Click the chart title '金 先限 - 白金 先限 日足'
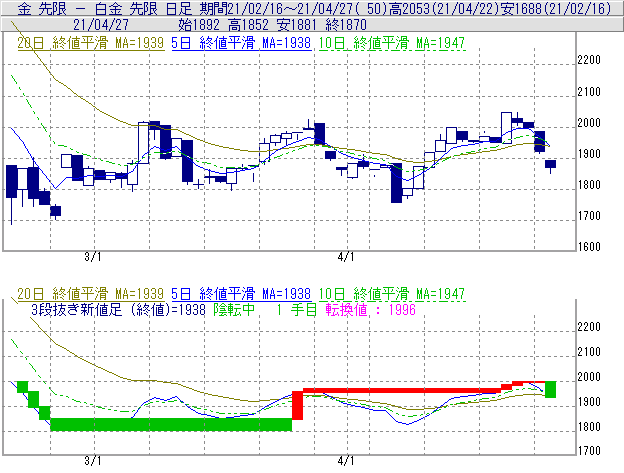This screenshot has height=473, width=624. [104, 8]
